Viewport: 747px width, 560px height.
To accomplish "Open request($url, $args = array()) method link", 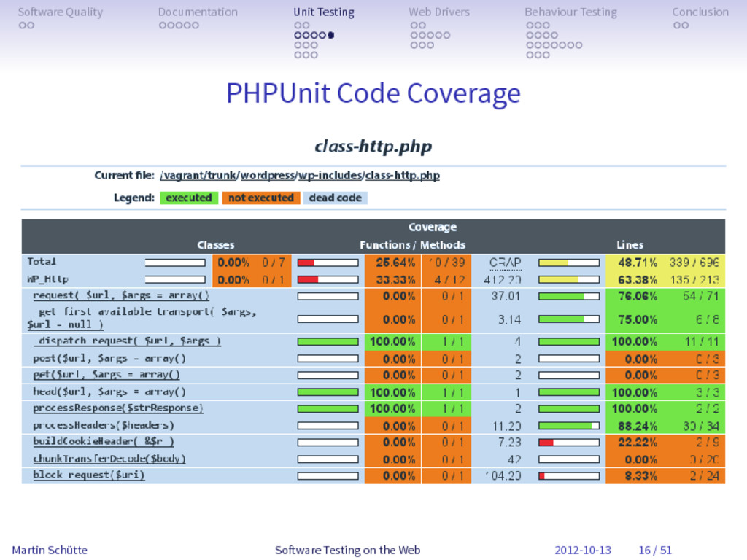I will pos(121,295).
